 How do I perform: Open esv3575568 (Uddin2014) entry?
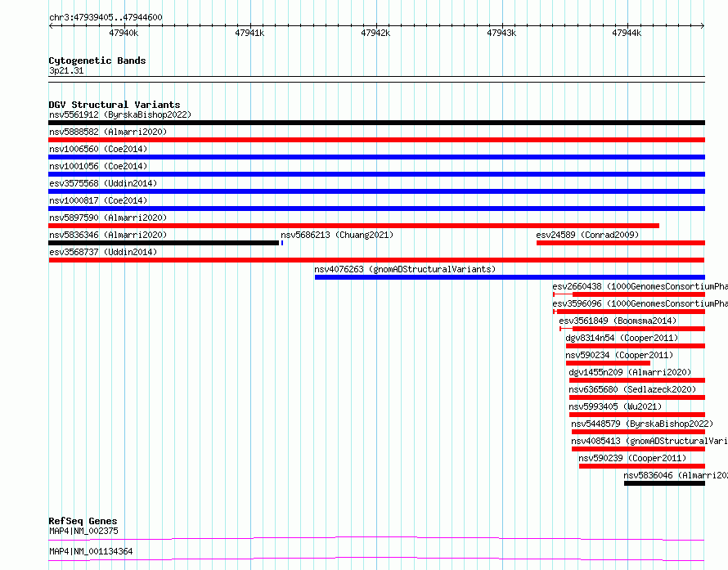coord(103,183)
